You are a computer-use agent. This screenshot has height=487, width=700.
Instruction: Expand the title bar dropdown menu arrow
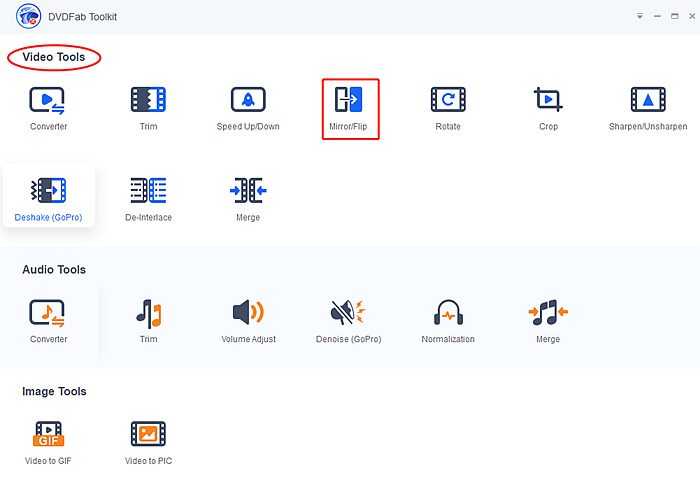pyautogui.click(x=640, y=17)
